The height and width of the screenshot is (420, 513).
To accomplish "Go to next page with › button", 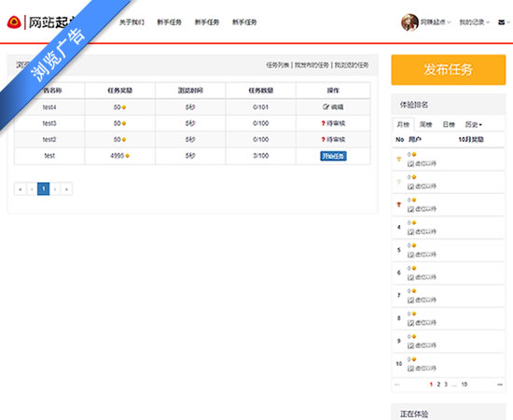I will (55, 189).
